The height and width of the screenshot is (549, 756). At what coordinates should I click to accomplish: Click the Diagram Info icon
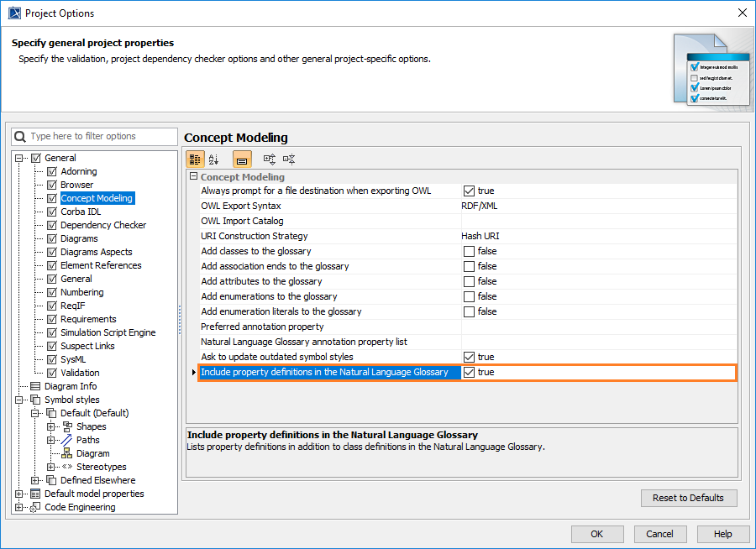point(36,386)
